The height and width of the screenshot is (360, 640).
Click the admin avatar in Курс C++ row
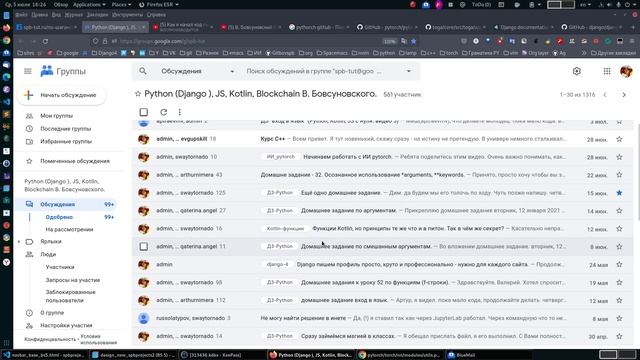pos(144,139)
